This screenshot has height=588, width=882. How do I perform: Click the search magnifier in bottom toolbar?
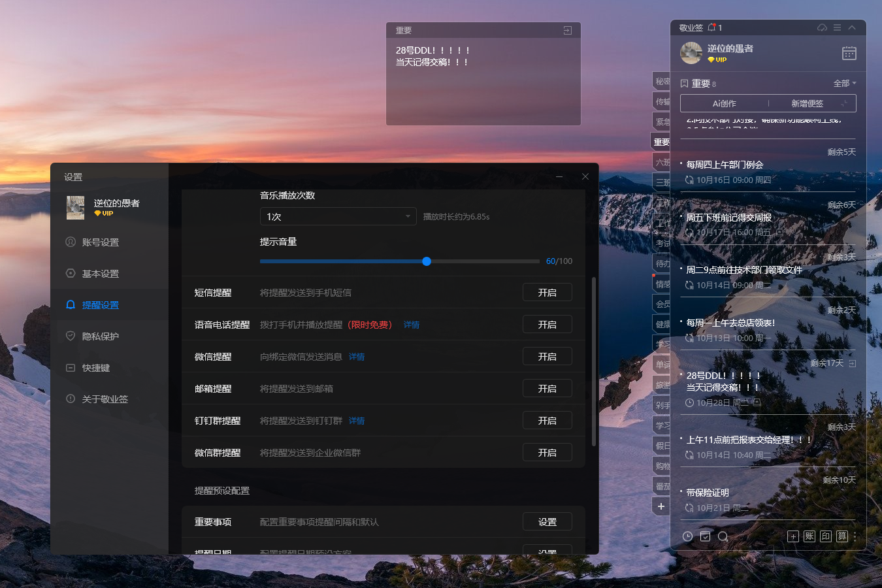tap(723, 536)
